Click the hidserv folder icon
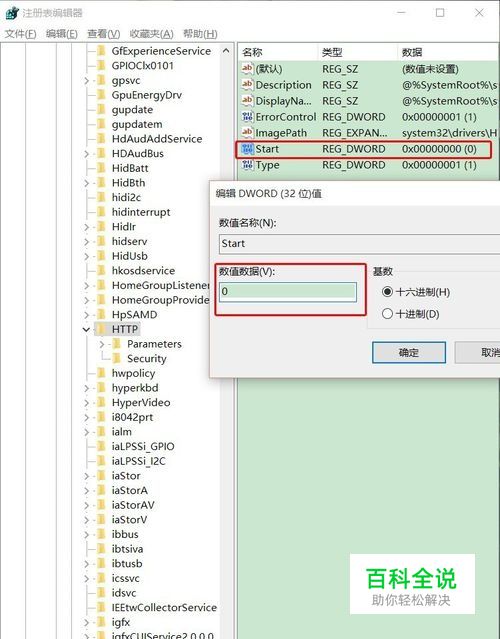Screen dimensions: 500x639 (x=101, y=241)
